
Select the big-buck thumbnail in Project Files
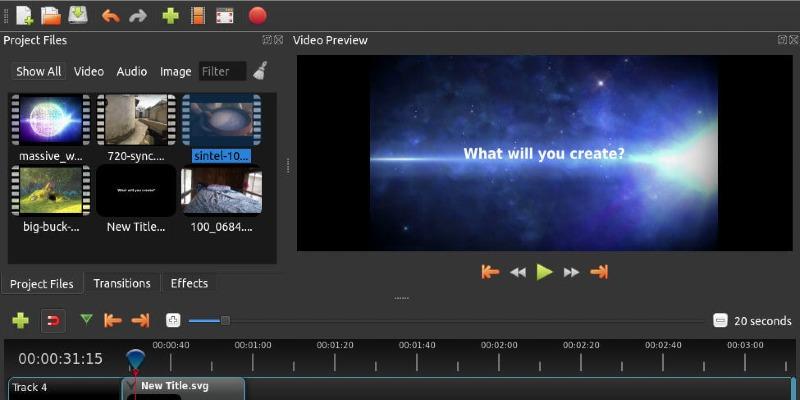(x=50, y=191)
